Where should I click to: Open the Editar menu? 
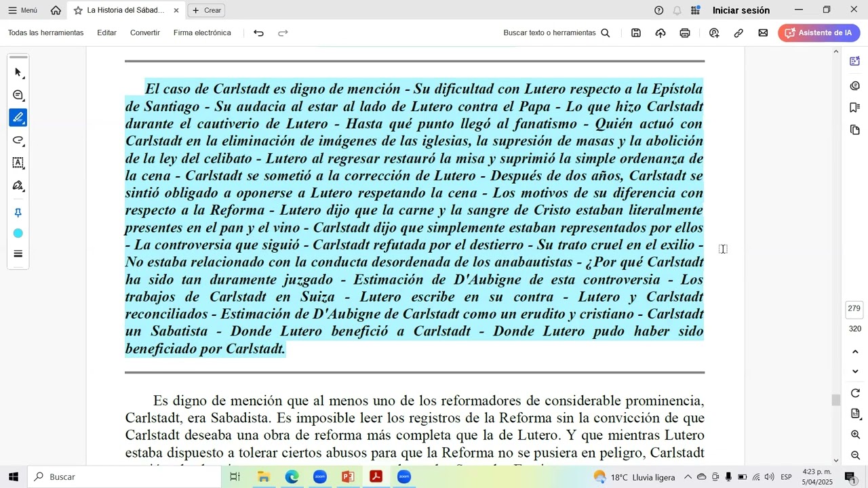(x=106, y=33)
